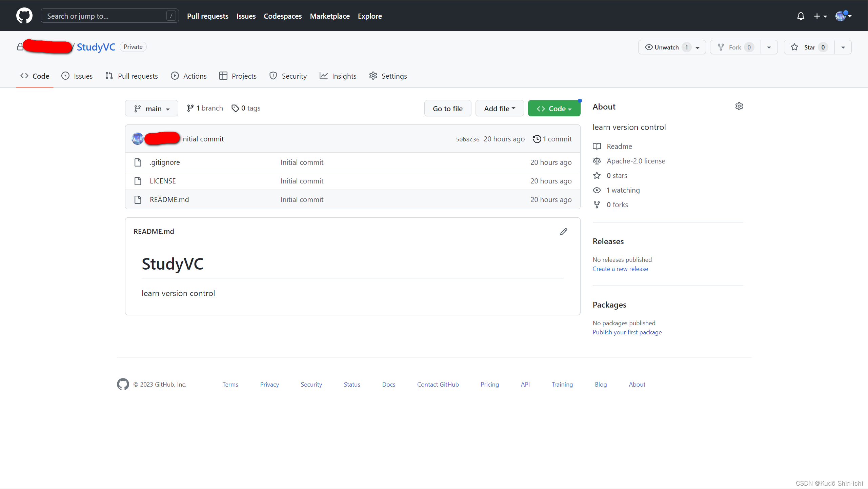This screenshot has height=489, width=868.
Task: Open the plus create-new menu
Action: [x=820, y=16]
